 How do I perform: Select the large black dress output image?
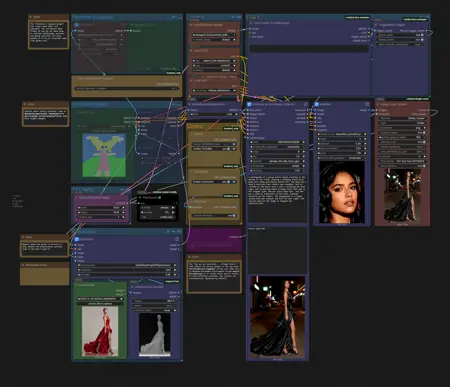(x=278, y=317)
